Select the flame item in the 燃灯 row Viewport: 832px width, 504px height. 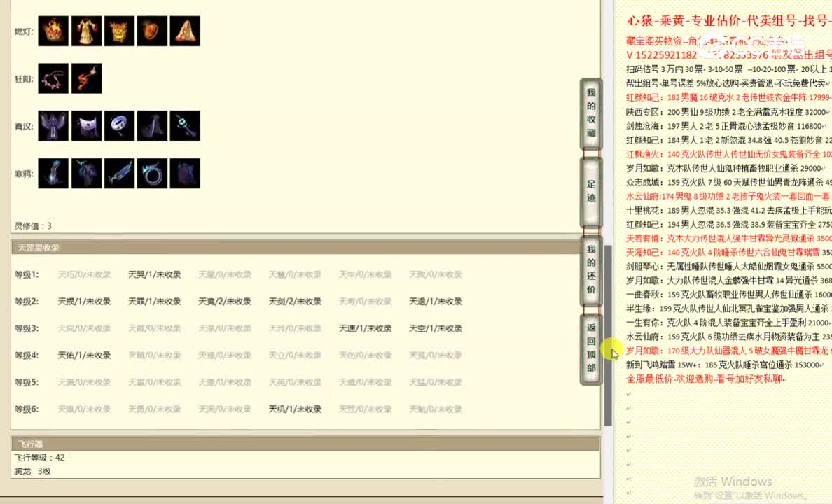53,31
